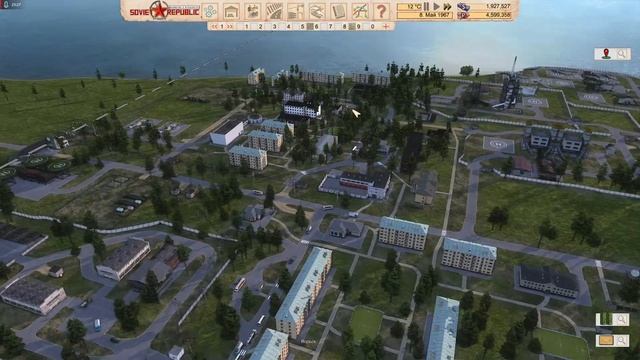Add a new quick slot with plus
Screen dimensions: 640x360
point(386,27)
